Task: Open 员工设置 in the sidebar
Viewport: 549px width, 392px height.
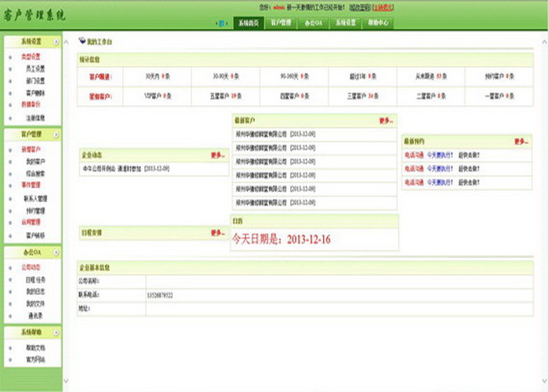Action: pos(36,69)
